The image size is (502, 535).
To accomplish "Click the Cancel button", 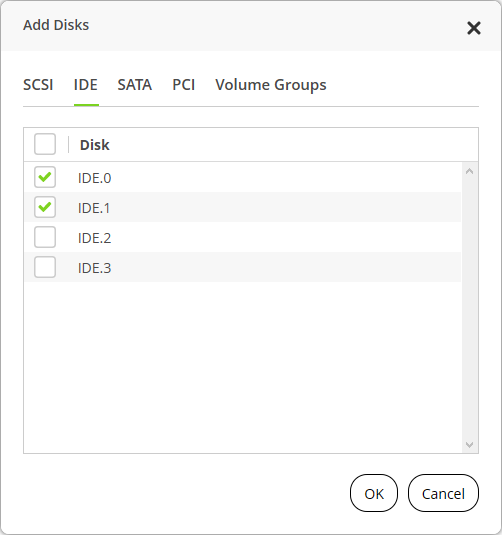I will coord(443,493).
